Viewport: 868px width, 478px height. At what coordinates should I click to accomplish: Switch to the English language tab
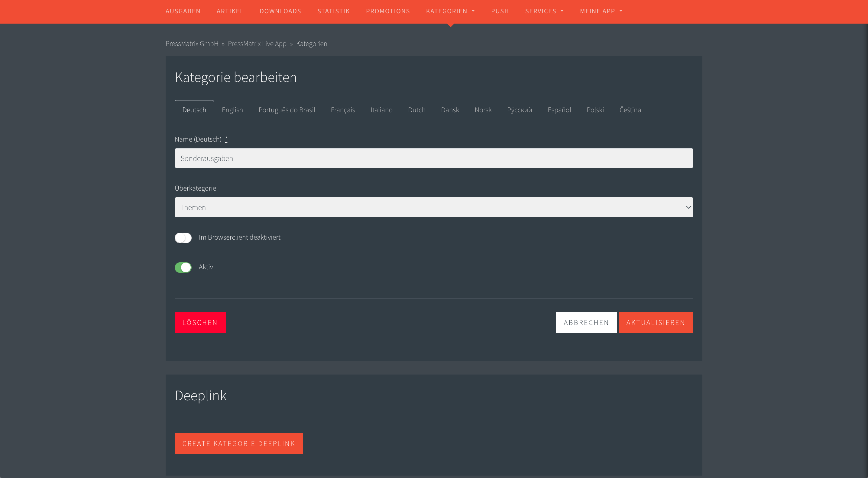click(232, 110)
